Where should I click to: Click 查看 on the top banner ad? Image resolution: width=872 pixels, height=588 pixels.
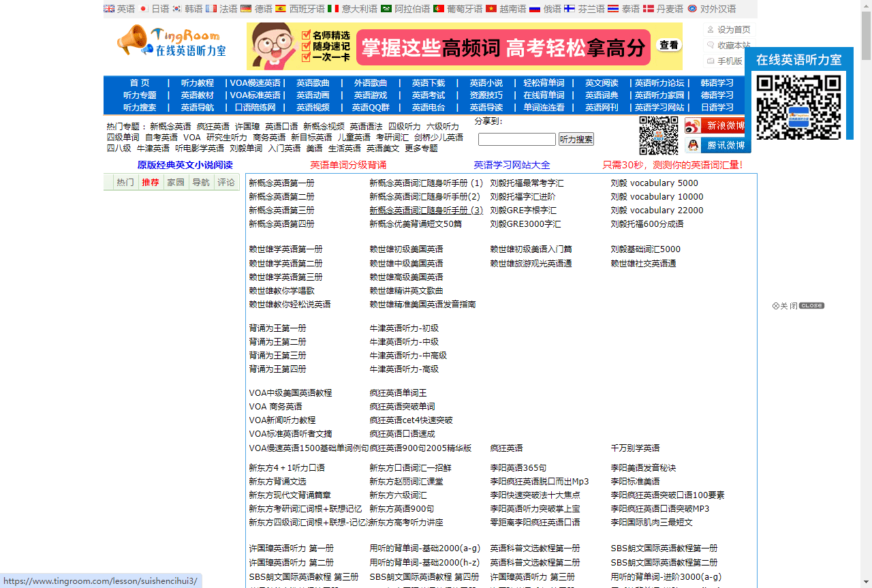point(668,44)
